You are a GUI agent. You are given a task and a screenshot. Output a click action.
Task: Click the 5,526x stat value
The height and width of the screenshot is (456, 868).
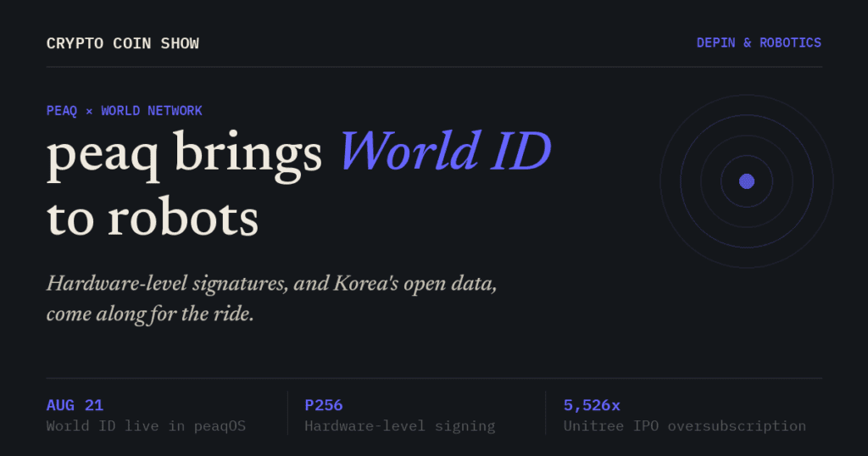point(592,406)
